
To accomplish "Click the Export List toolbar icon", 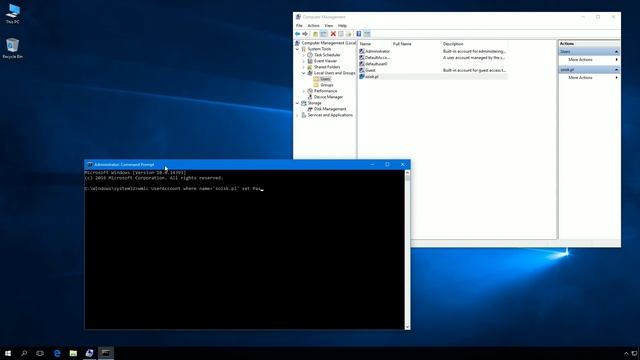I will click(349, 34).
